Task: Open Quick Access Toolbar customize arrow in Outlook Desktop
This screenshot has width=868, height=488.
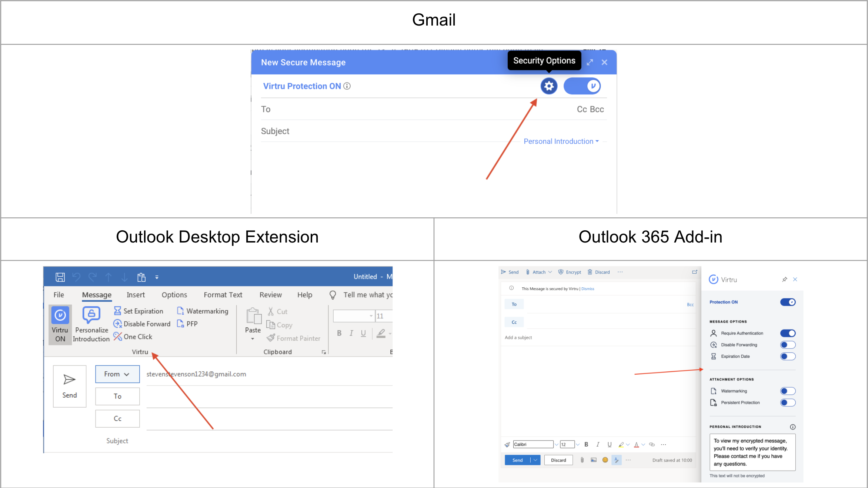Action: tap(157, 277)
